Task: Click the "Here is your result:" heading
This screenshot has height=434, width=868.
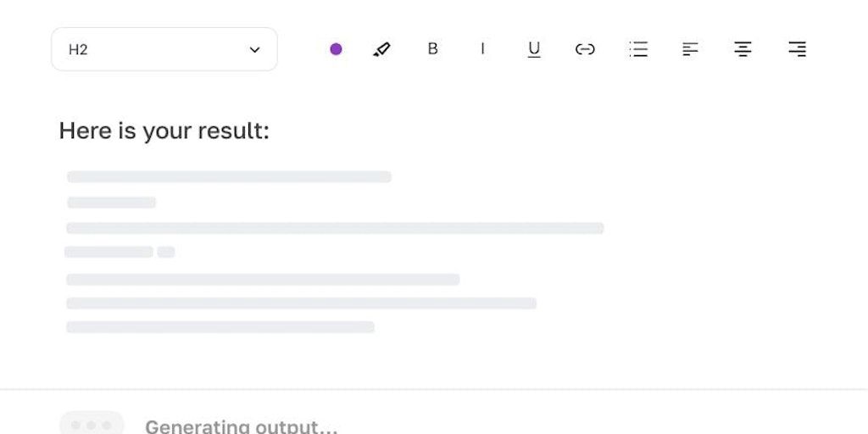Action: point(164,131)
